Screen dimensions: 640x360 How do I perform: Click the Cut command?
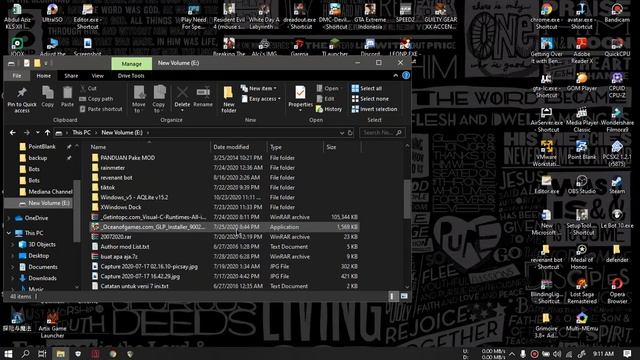click(88, 89)
